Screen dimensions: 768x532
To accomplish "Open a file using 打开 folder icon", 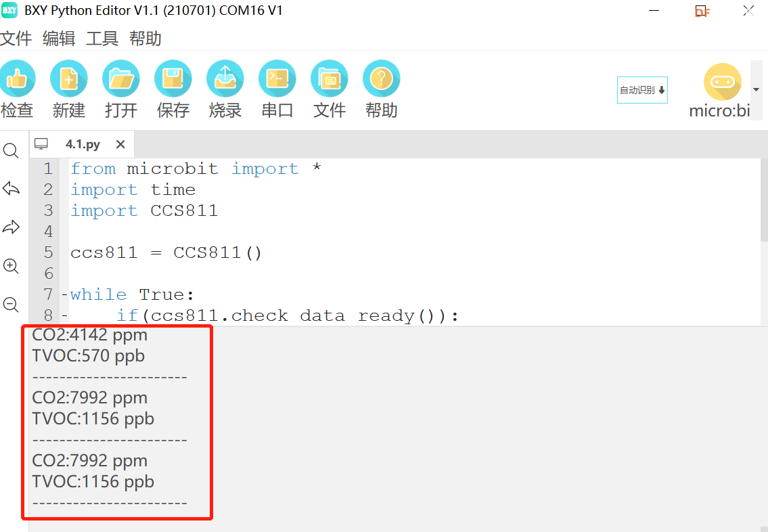I will click(x=121, y=79).
